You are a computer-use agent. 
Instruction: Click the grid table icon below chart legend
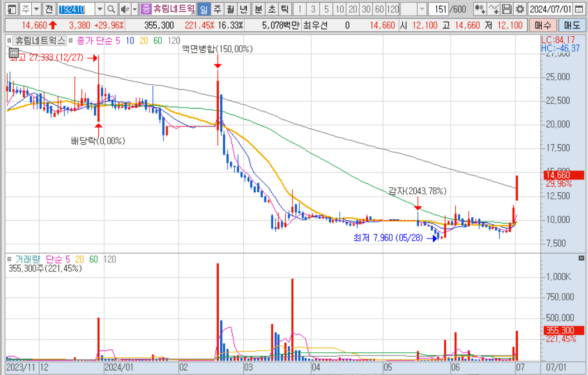[14, 53]
